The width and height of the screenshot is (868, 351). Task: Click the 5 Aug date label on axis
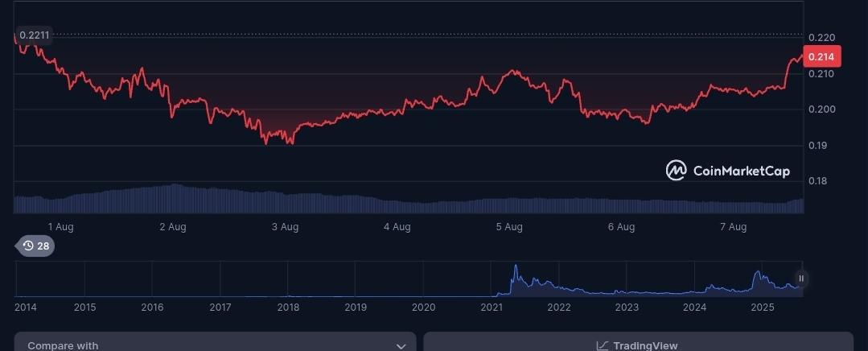[x=509, y=227]
